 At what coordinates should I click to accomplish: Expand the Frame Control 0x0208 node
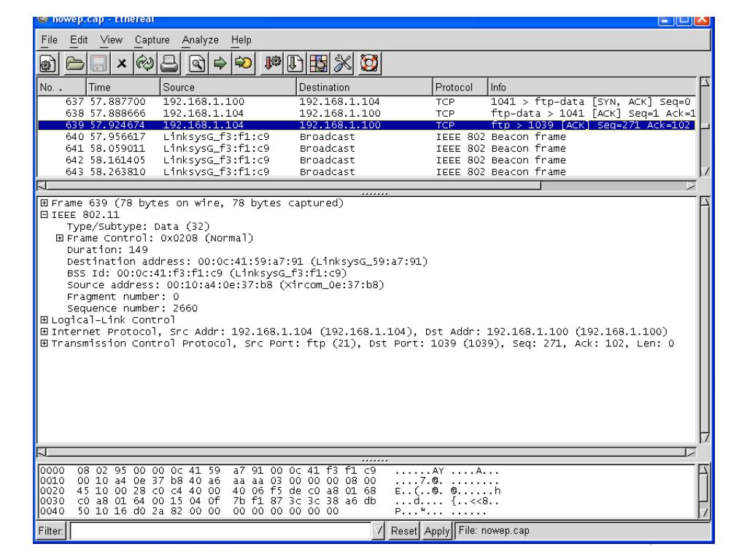(60, 238)
